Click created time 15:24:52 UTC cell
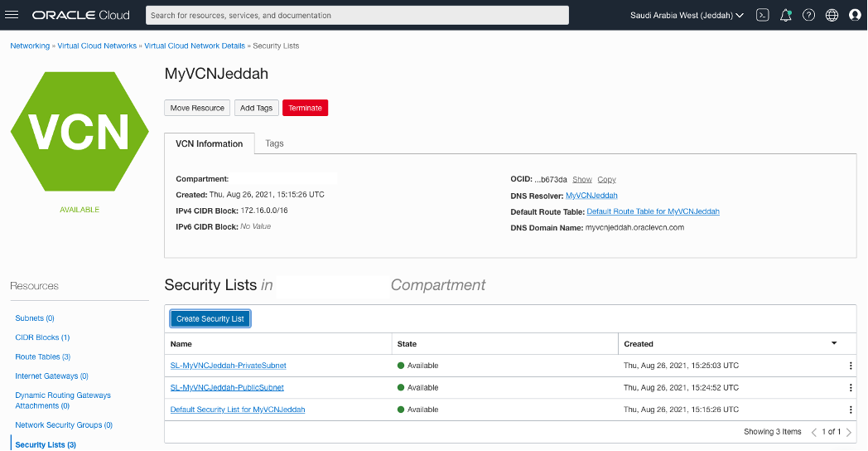The image size is (868, 451). [681, 388]
